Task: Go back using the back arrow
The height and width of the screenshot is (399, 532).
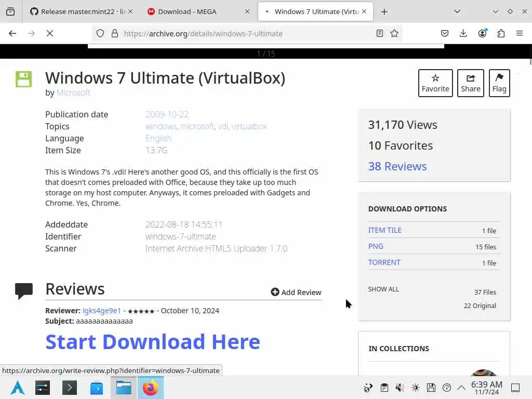Action: 12,33
